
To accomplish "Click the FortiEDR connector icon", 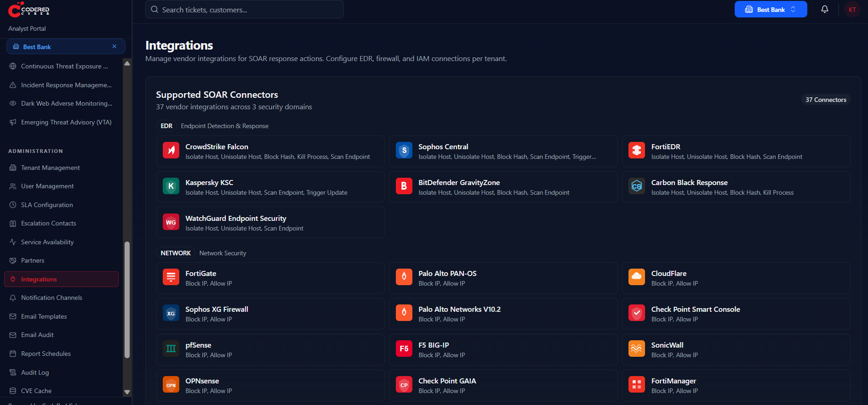I will coord(637,150).
